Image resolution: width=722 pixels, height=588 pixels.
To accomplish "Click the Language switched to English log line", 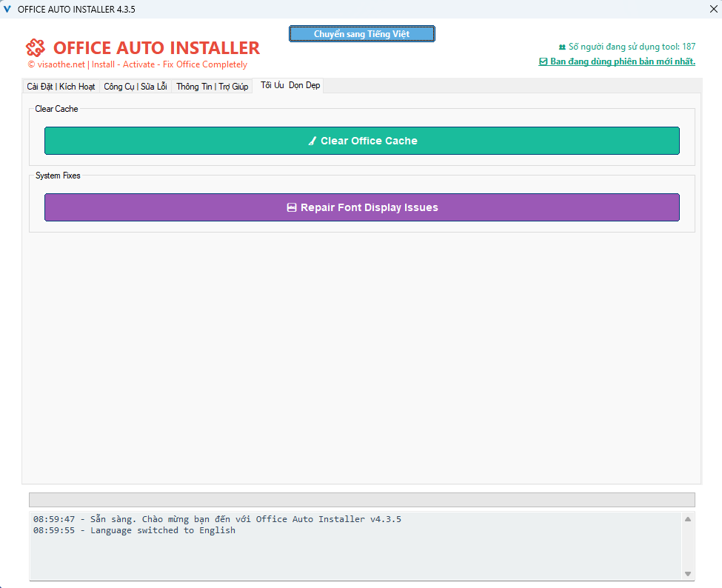I will [134, 530].
